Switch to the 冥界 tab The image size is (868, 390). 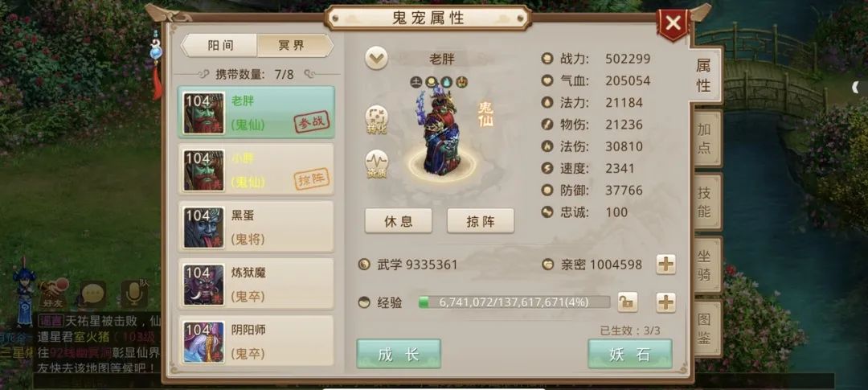(x=293, y=45)
